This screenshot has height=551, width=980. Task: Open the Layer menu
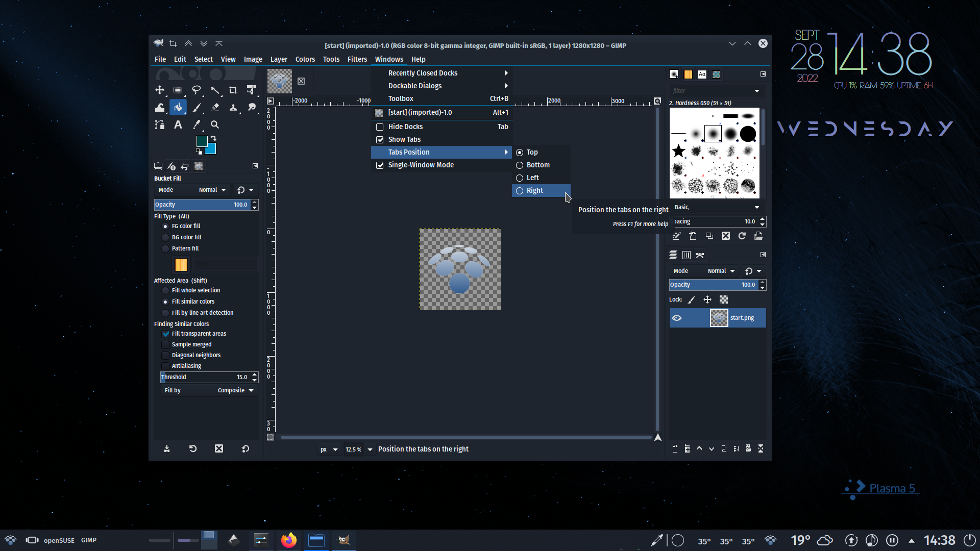click(x=279, y=60)
